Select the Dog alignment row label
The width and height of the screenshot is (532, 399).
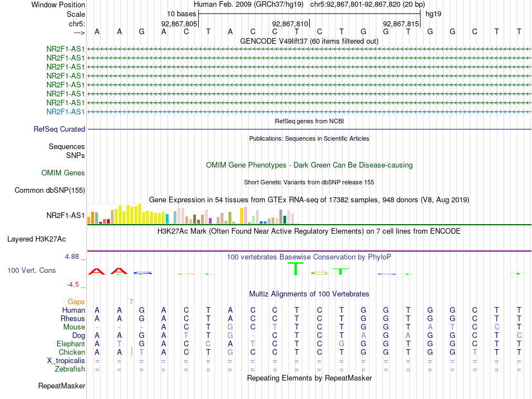point(78,336)
